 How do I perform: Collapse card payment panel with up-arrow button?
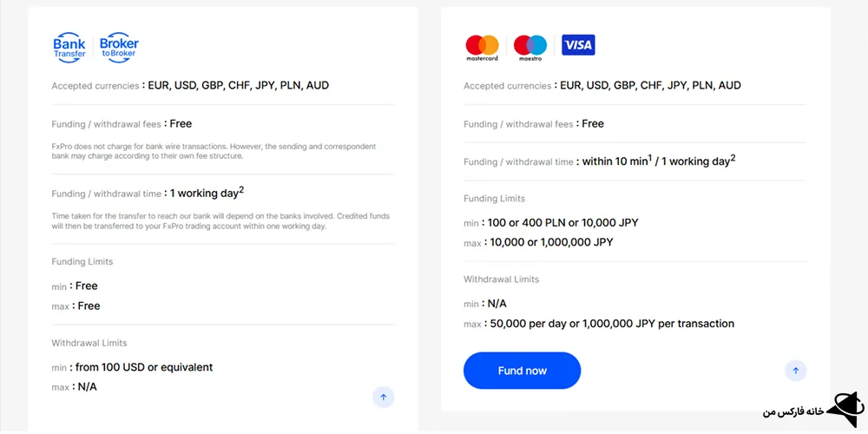(x=795, y=372)
